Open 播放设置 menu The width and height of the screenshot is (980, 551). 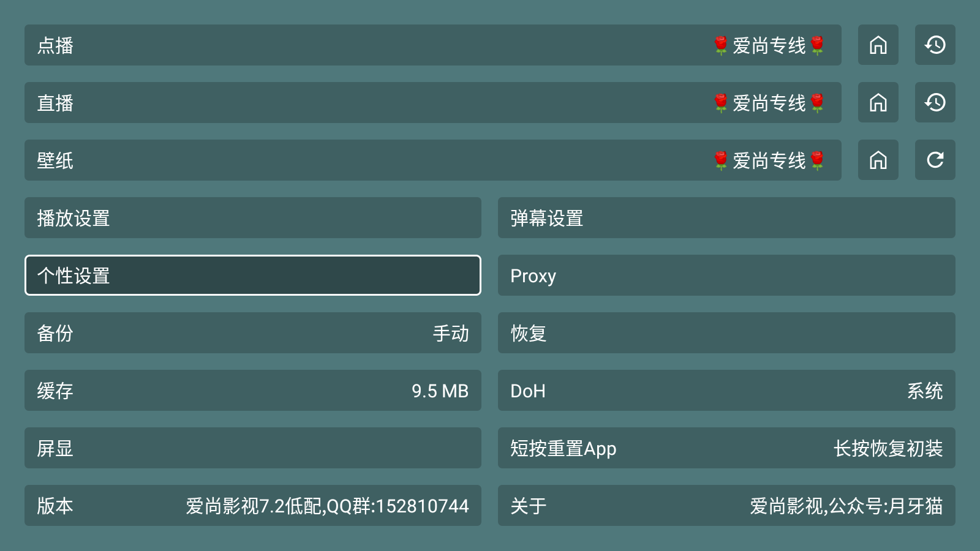(253, 217)
